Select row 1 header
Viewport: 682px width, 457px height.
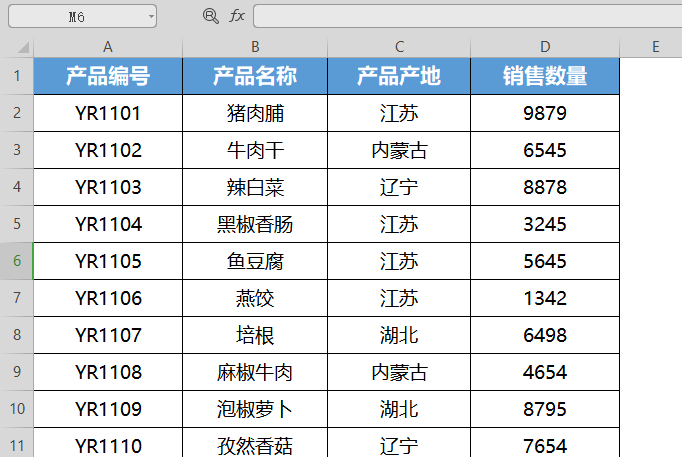(17, 76)
